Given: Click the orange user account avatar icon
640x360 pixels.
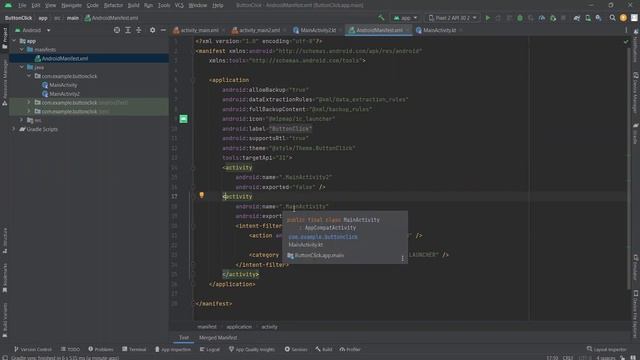Looking at the screenshot, I should click(623, 18).
